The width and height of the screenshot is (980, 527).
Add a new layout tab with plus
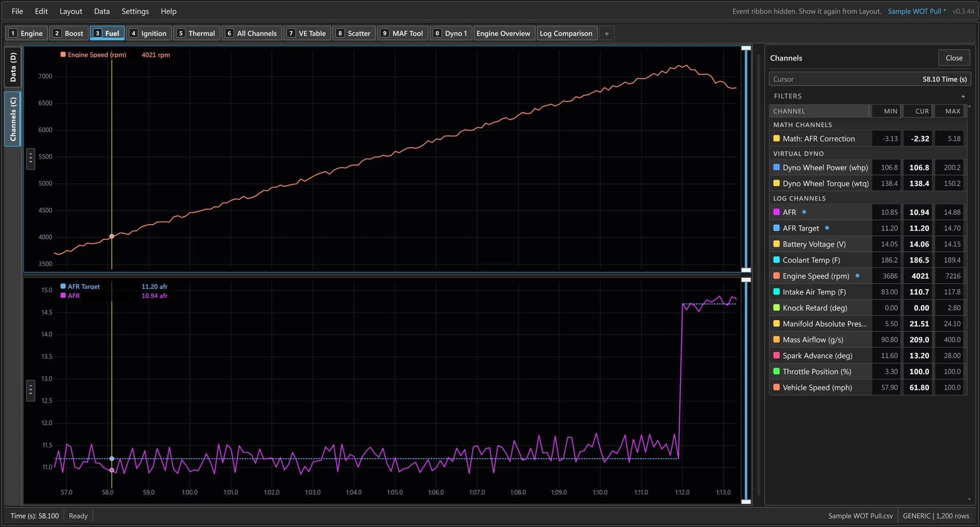[606, 34]
